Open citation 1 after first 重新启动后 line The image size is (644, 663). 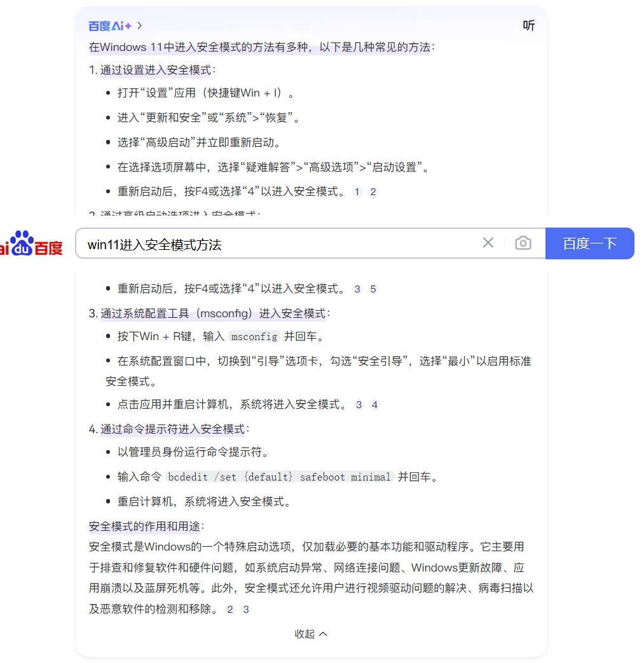tap(357, 192)
